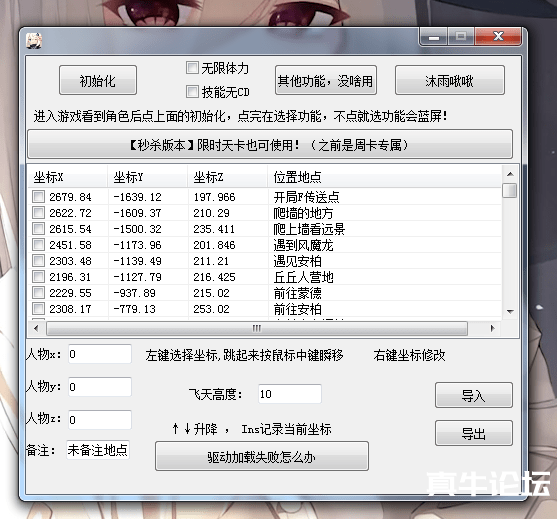Select the 爬墙的地方 location text
This screenshot has height=519, width=557.
[303, 213]
